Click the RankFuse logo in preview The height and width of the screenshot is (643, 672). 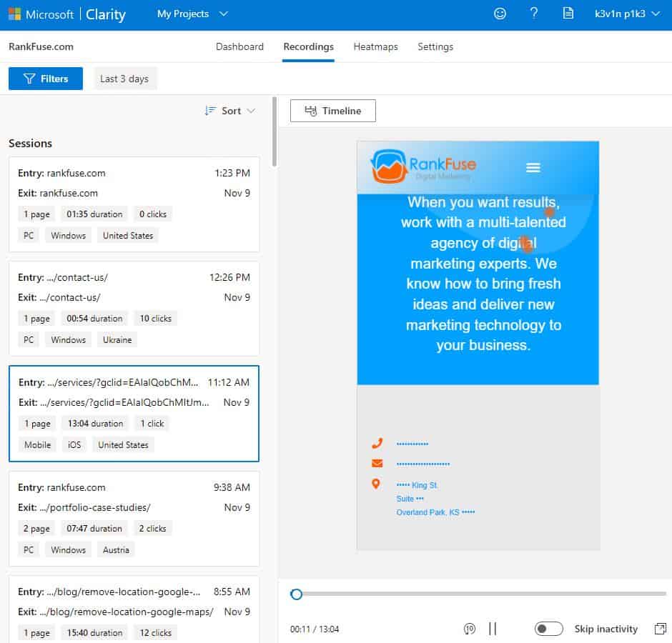(x=423, y=166)
